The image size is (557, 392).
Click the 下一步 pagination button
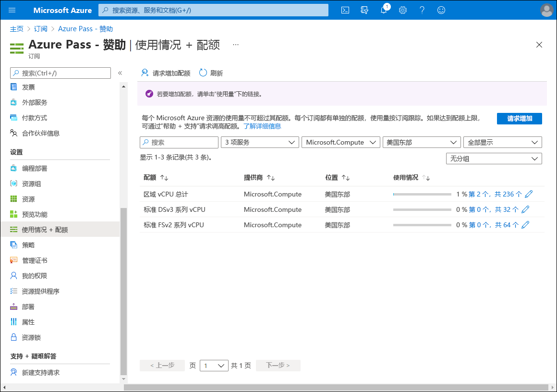[278, 366]
